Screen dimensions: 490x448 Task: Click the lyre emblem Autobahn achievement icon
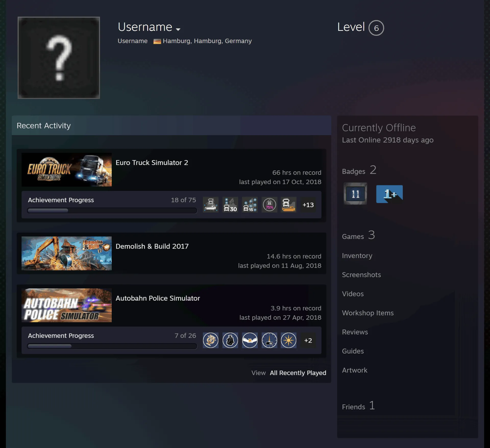tap(211, 340)
